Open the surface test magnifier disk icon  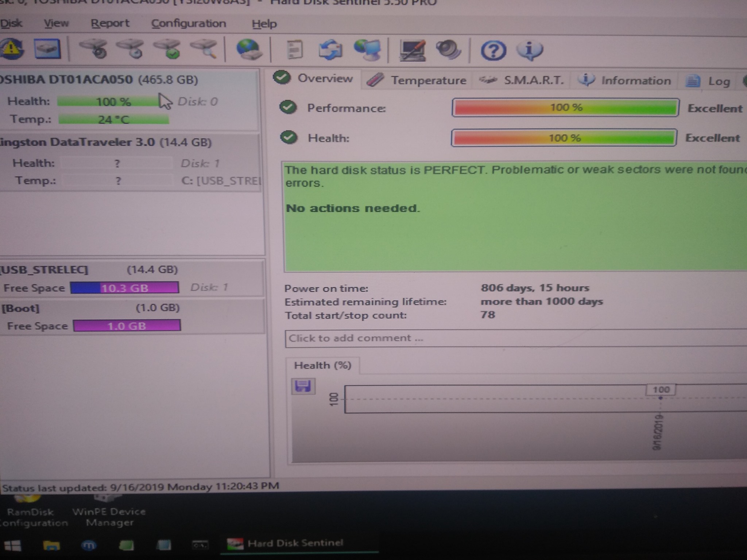(x=204, y=49)
